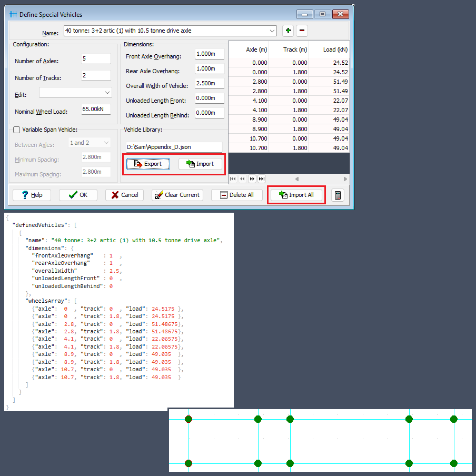This screenshot has height=476, width=476.
Task: Add a new vehicle with the green plus icon
Action: (x=288, y=31)
